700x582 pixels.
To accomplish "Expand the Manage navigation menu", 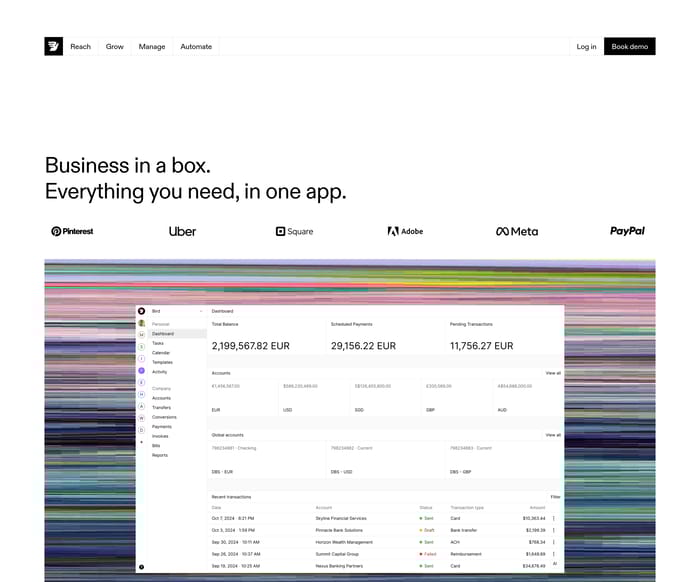I will [x=152, y=46].
